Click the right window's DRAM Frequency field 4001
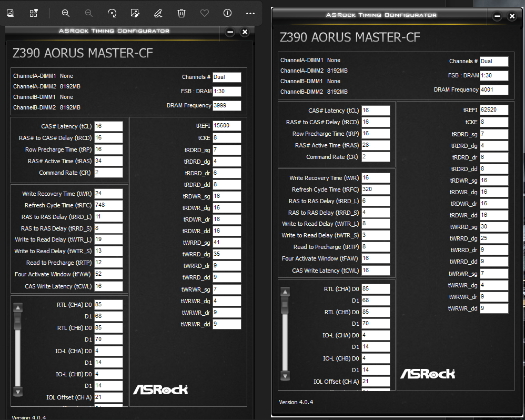Screen dimensions: 525x420 (x=494, y=90)
